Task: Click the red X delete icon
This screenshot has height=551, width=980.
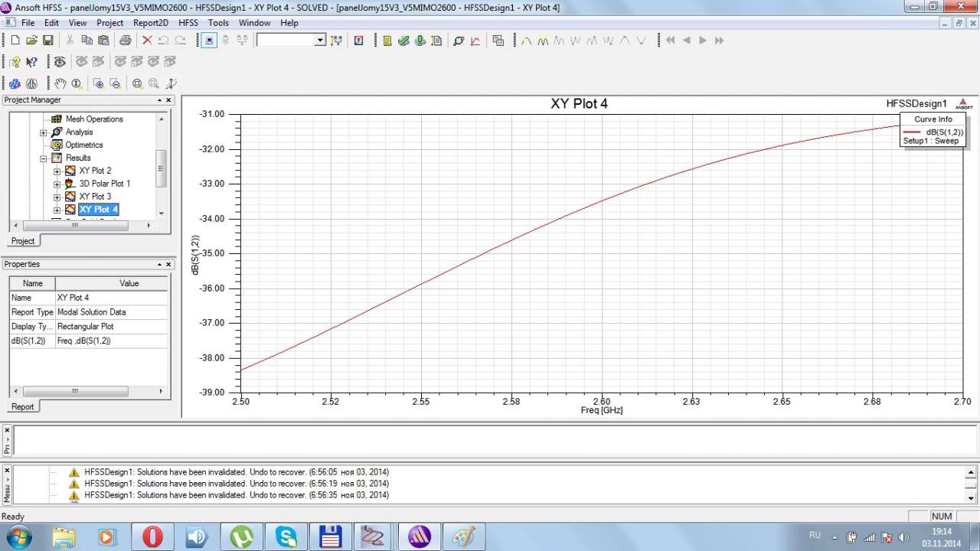Action: tap(147, 41)
